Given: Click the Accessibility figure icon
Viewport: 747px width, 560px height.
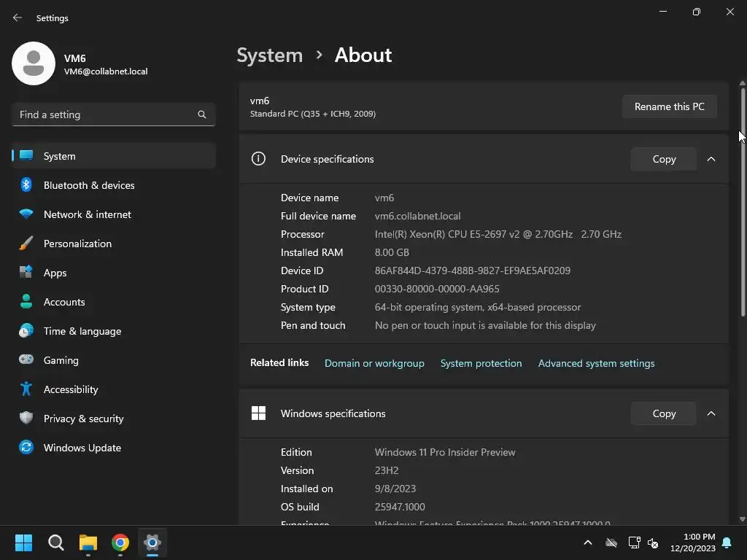Looking at the screenshot, I should [26, 389].
